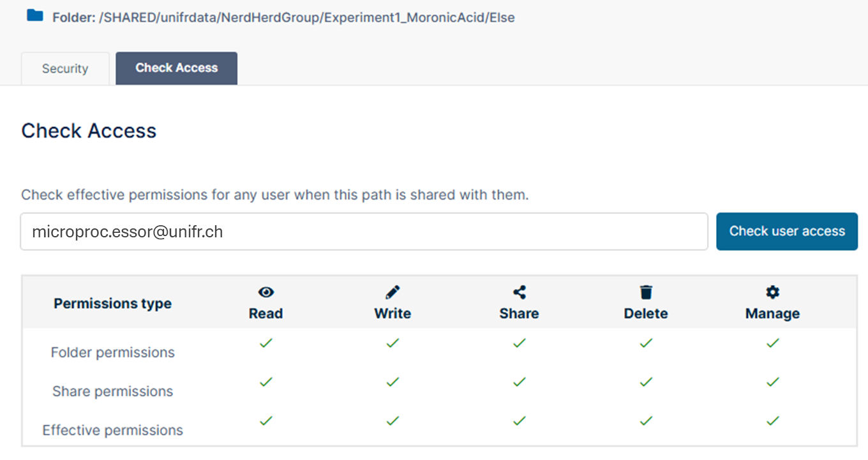868x460 pixels.
Task: Click the Write pencil icon
Action: tap(393, 292)
